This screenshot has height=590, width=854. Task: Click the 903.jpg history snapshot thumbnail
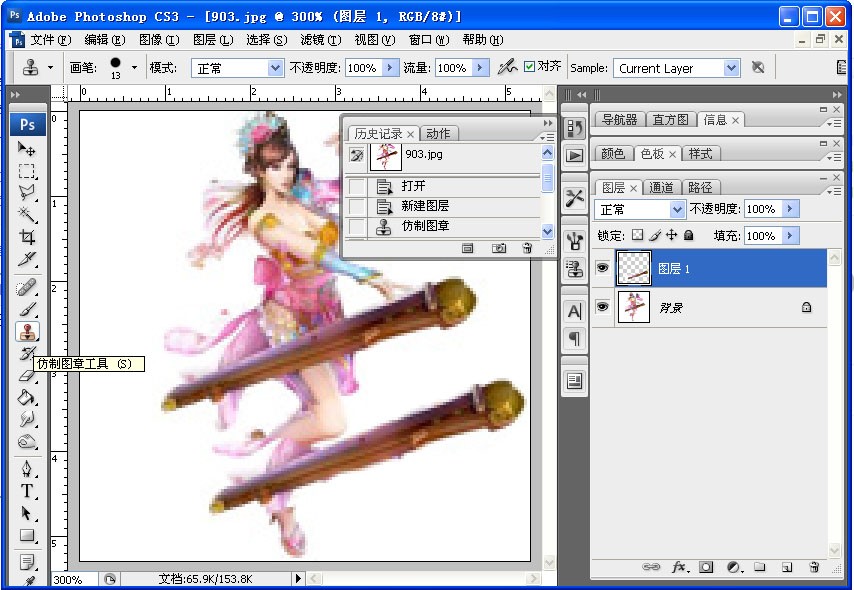[386, 156]
